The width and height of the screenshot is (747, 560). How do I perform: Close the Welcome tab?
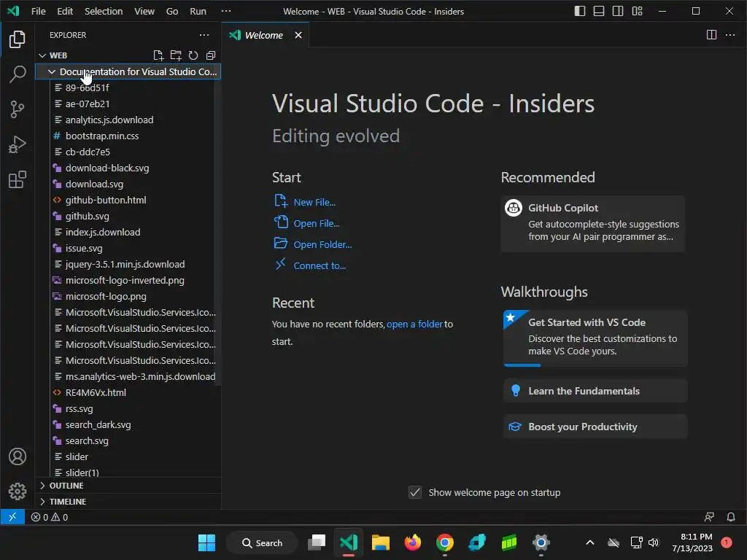coord(298,35)
